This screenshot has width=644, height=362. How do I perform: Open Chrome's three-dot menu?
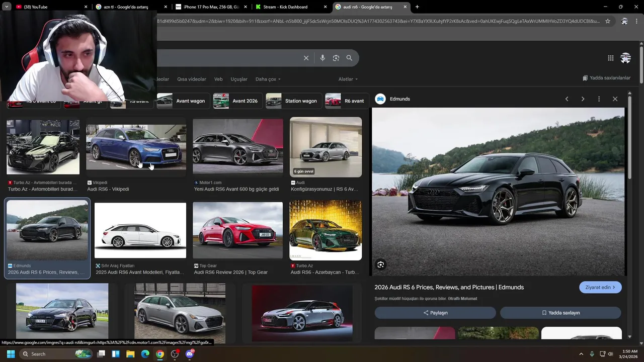(x=637, y=21)
